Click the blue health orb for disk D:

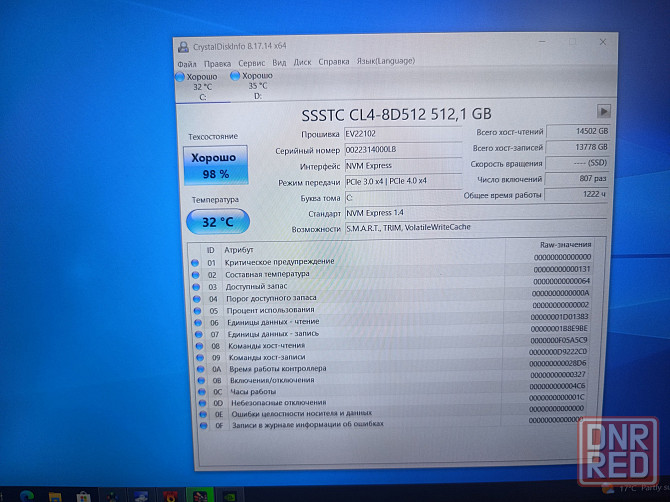pyautogui.click(x=235, y=76)
